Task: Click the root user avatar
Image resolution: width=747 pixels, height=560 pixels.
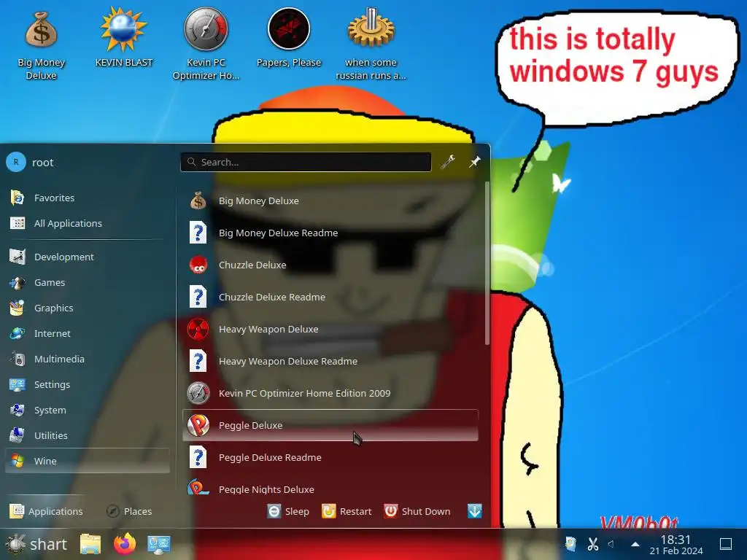Action: click(x=16, y=162)
